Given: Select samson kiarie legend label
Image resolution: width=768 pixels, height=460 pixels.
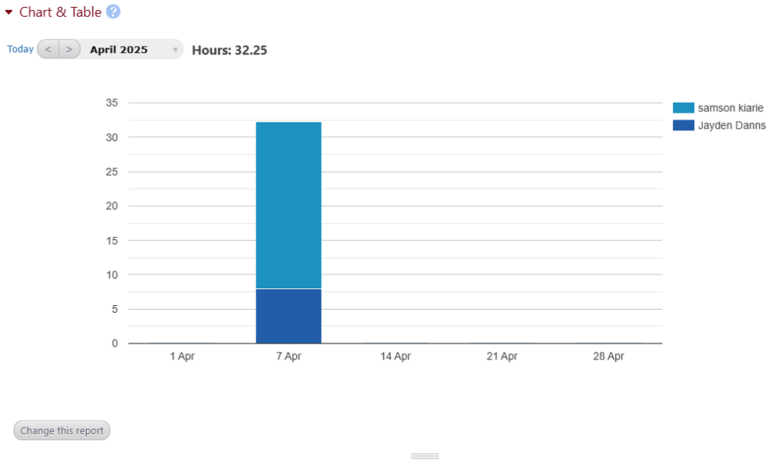Looking at the screenshot, I should [730, 108].
